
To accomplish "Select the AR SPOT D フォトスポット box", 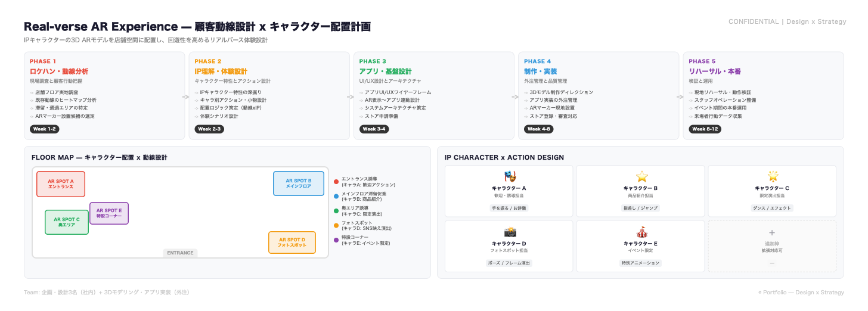I will [x=292, y=242].
